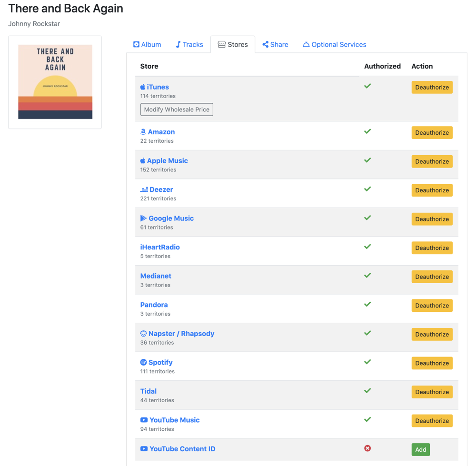Click the Napster logo icon
The image size is (476, 466).
tap(143, 334)
